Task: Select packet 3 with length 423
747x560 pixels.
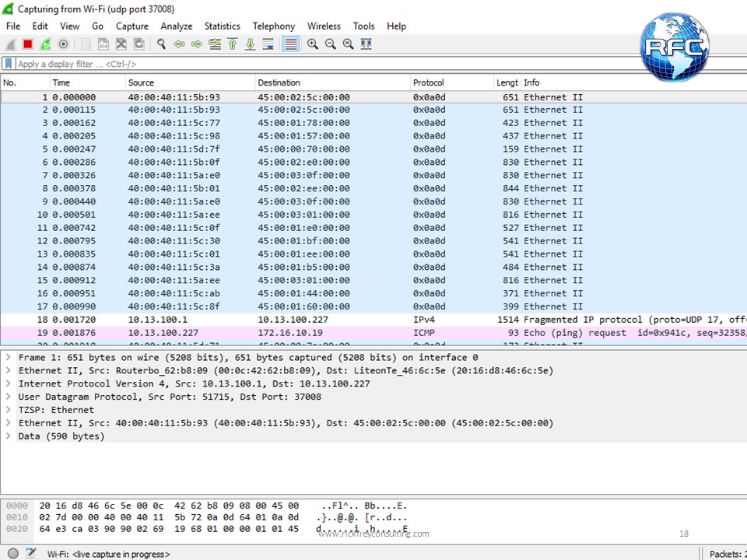Action: [373, 123]
